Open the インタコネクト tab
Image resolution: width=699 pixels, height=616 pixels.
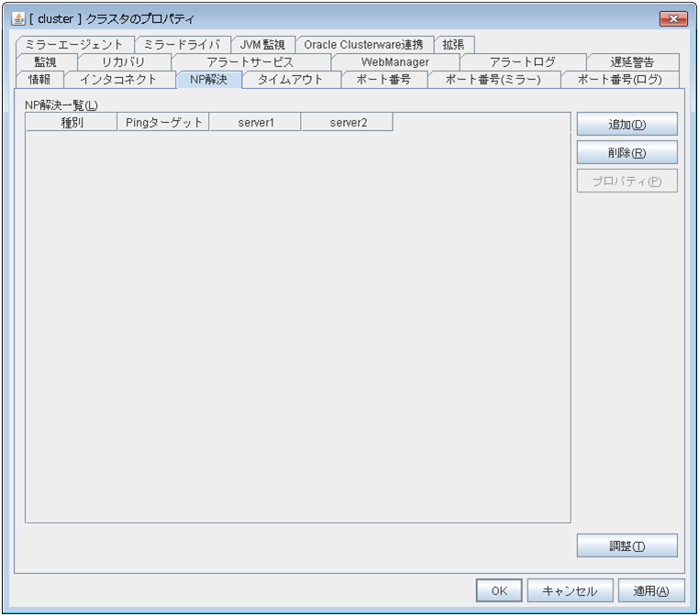pyautogui.click(x=118, y=79)
